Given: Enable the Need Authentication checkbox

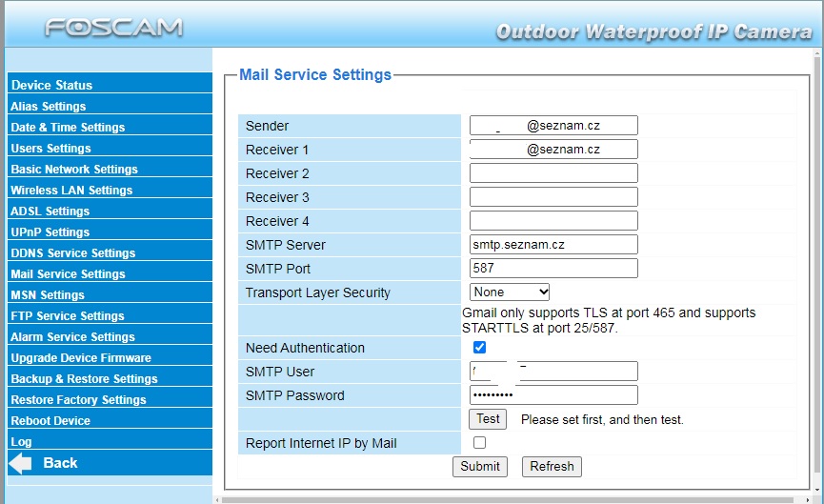Looking at the screenshot, I should click(x=479, y=348).
